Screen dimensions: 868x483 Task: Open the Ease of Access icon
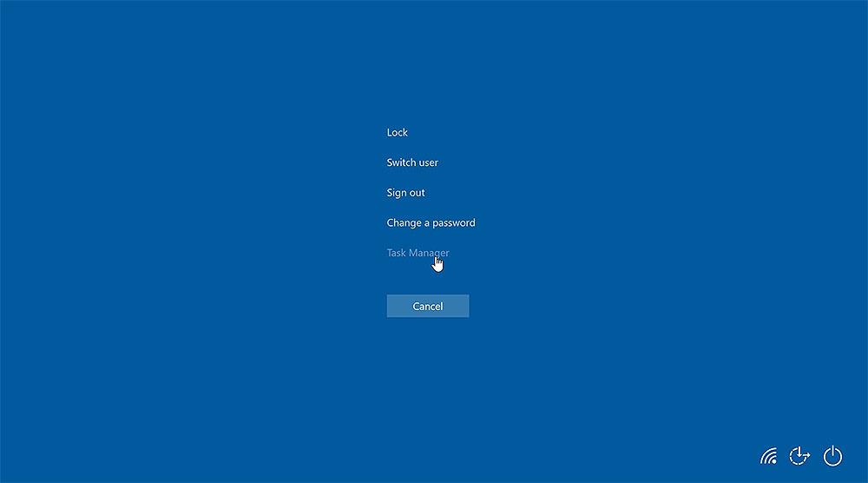[799, 456]
